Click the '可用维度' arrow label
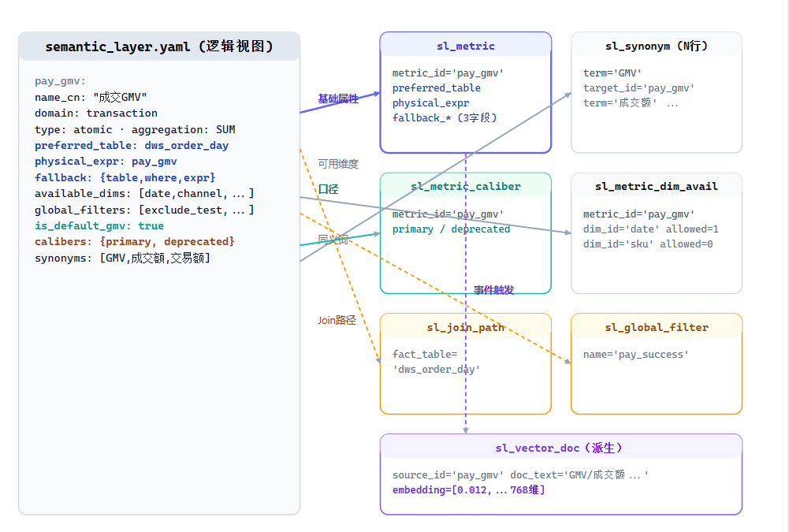Screen dimensions: 789x532 (x=338, y=164)
